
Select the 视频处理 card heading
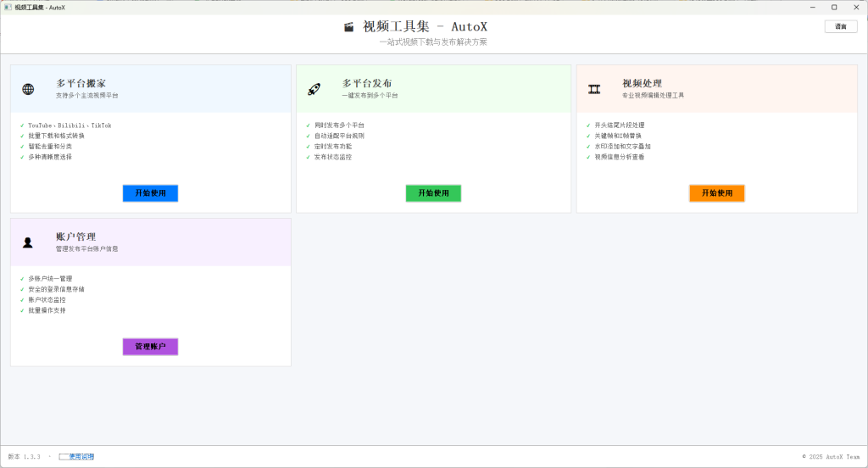point(643,83)
